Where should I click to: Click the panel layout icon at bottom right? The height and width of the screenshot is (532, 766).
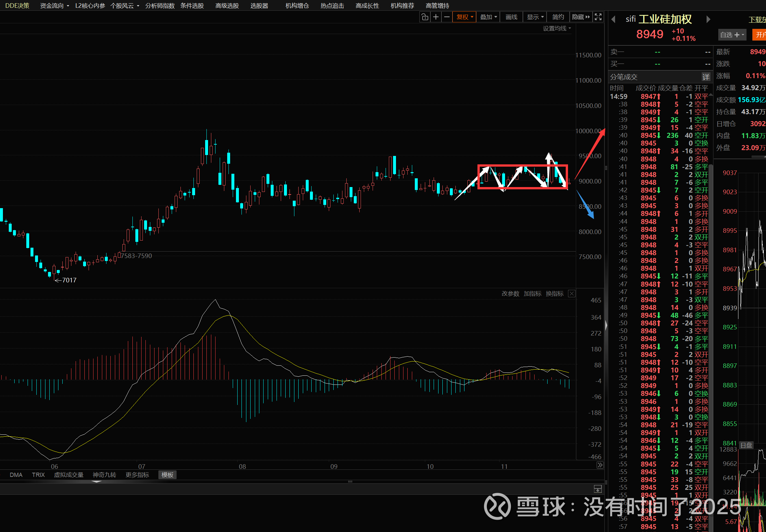[598, 489]
